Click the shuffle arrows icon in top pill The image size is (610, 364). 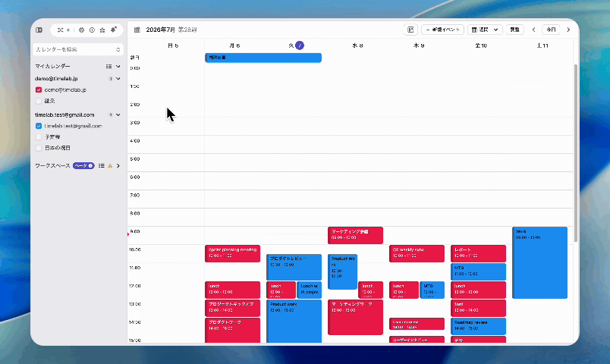point(60,30)
